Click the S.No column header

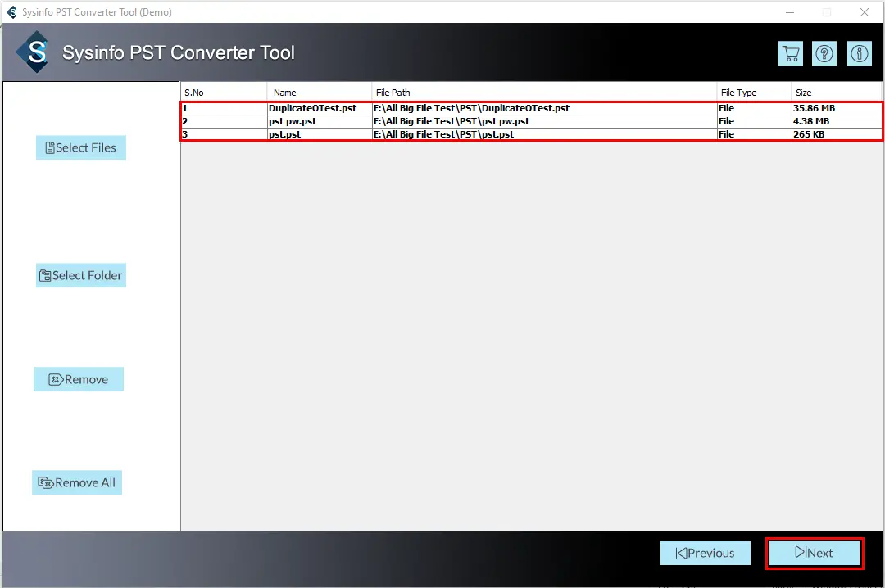[x=223, y=93]
